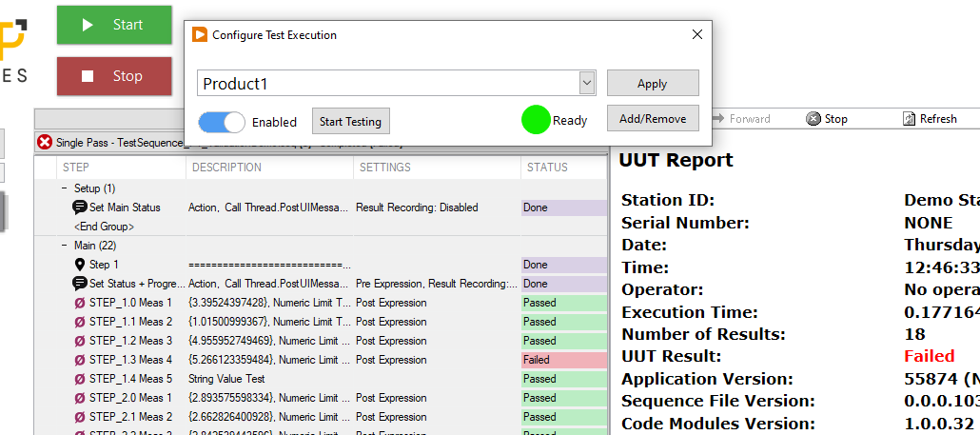Click the red error icon on Single Pass tab
Screen dimensions: 980x435
45,142
